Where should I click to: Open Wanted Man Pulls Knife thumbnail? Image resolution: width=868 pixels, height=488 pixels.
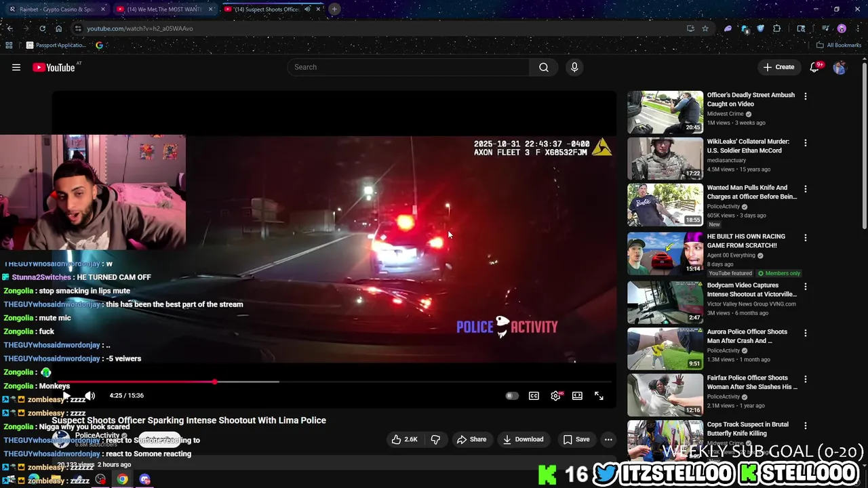click(665, 205)
